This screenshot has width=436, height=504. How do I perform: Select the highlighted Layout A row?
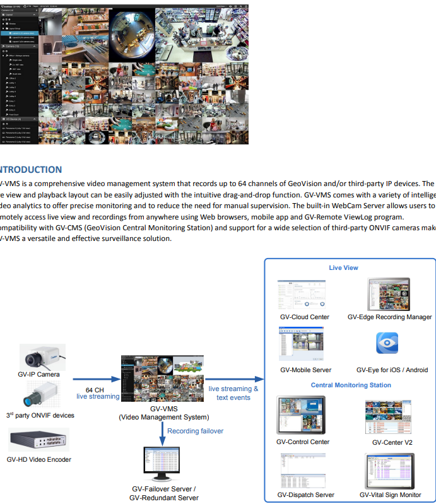pos(20,33)
